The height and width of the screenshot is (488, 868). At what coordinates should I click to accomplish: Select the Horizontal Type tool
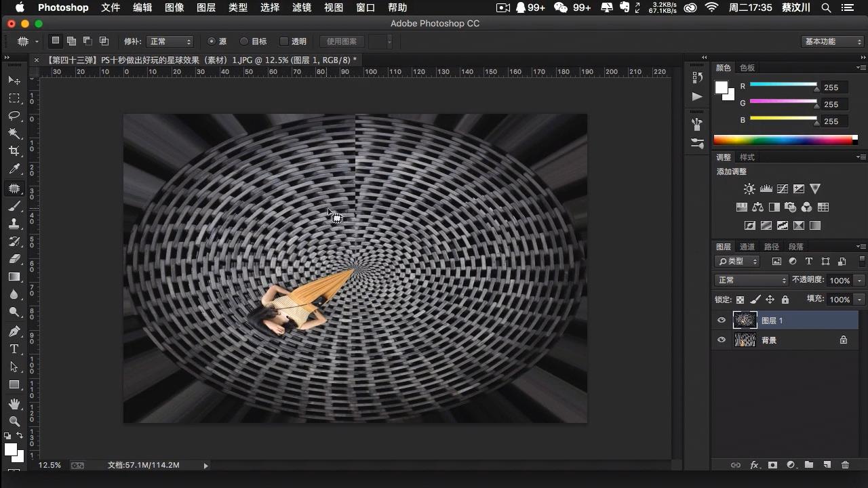[x=14, y=349]
